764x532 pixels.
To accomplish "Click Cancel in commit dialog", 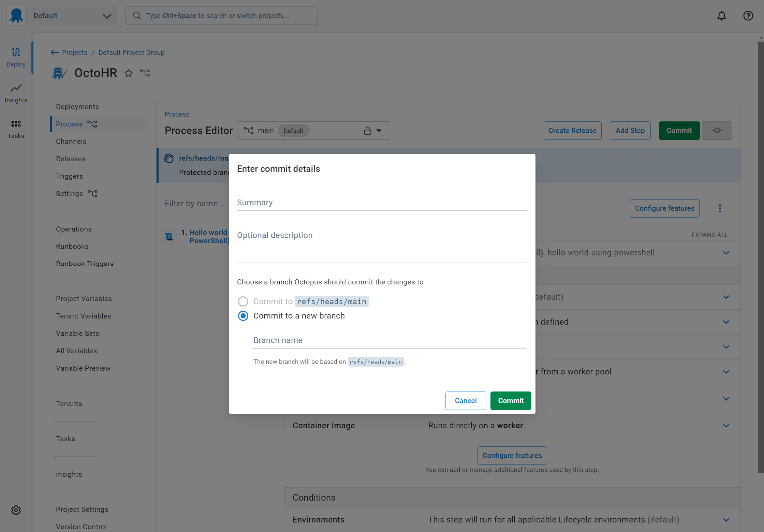I will tap(466, 401).
